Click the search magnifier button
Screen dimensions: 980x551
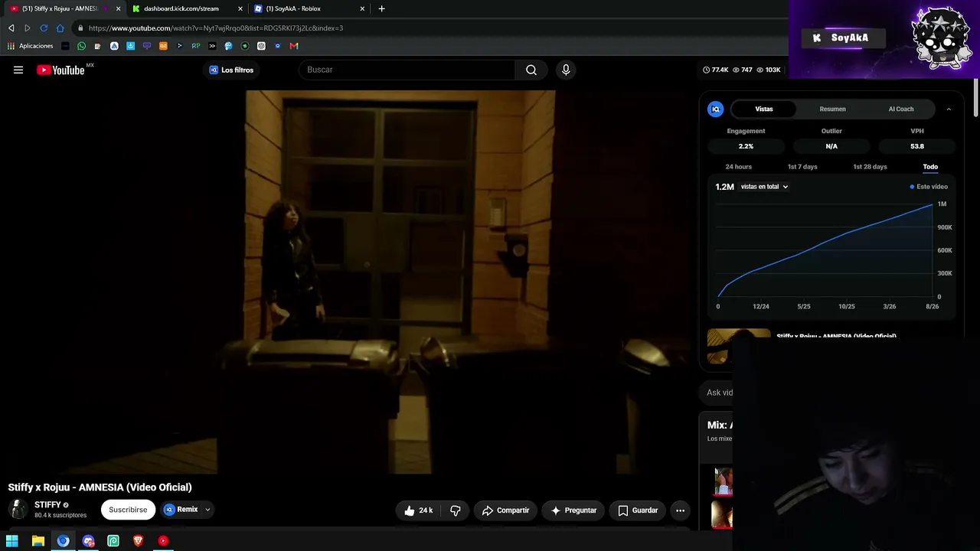tap(531, 70)
